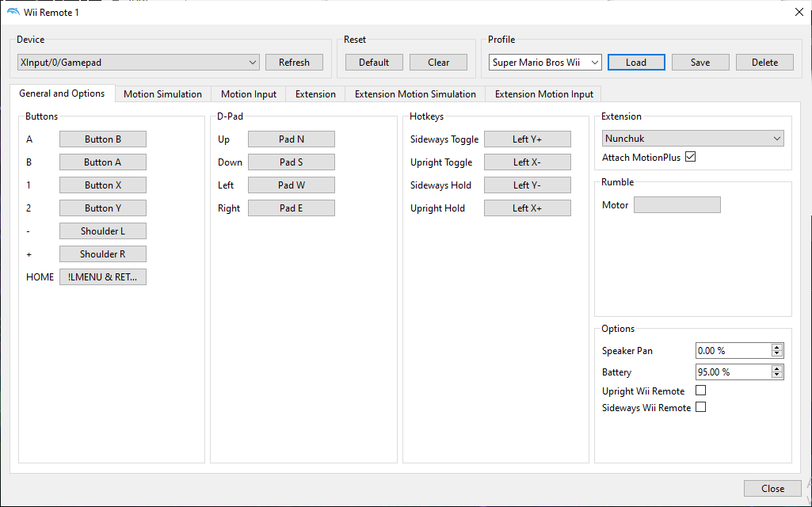Remap the A button mapping (Button B)
Screen dimensions: 812x507
[x=102, y=139]
